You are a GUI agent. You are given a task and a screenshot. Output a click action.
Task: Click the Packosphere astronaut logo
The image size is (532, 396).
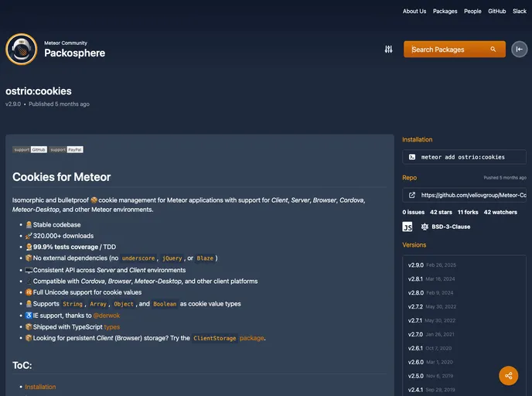point(21,49)
